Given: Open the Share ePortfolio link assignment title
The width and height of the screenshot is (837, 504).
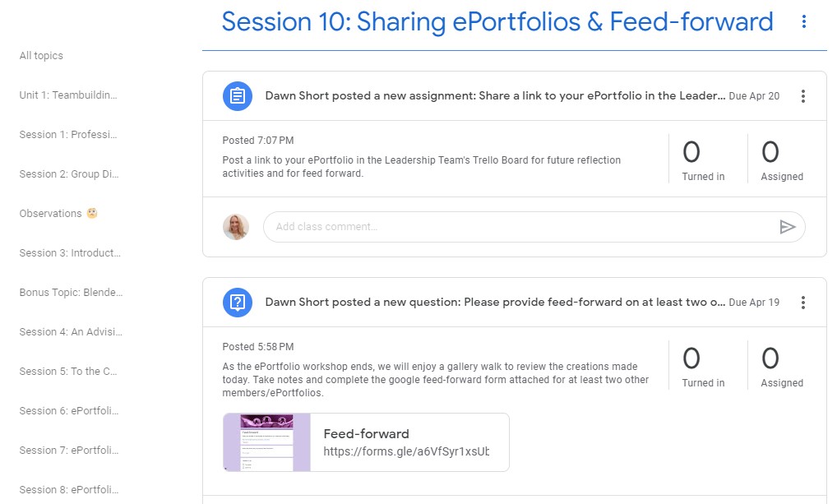Looking at the screenshot, I should pyautogui.click(x=495, y=96).
